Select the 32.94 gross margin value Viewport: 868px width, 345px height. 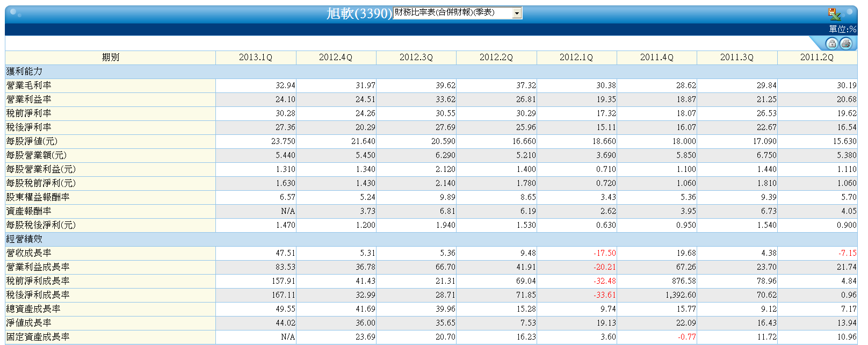click(285, 85)
